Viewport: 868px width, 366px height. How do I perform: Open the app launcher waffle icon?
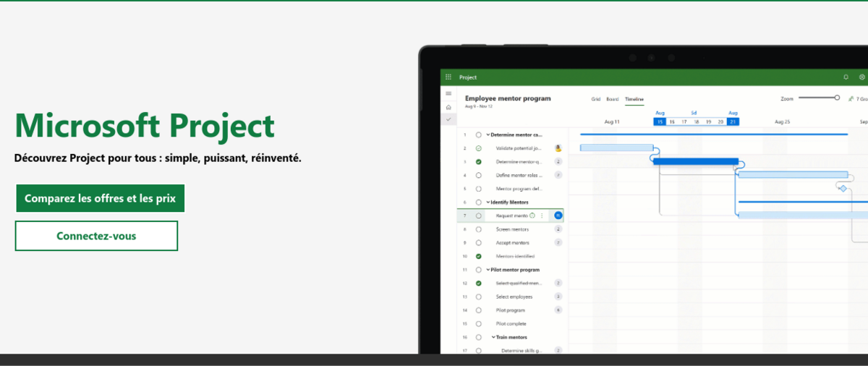click(x=448, y=77)
